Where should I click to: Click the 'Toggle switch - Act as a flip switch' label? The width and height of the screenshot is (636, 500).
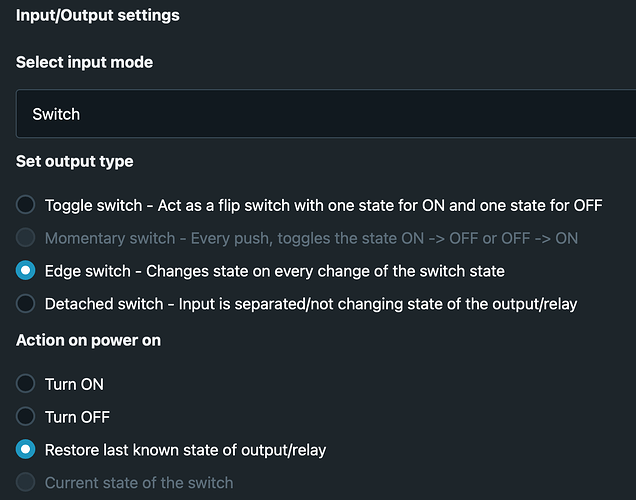pos(323,205)
